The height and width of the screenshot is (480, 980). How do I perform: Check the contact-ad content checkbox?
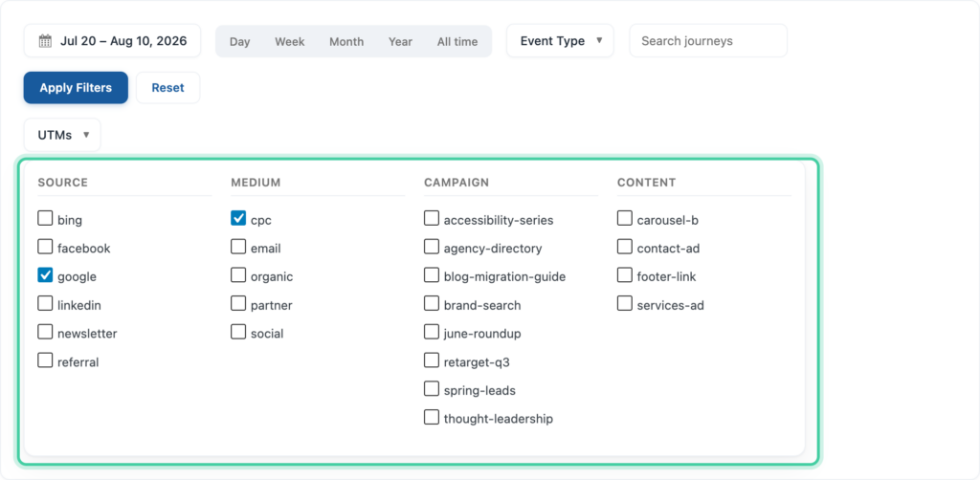click(624, 247)
